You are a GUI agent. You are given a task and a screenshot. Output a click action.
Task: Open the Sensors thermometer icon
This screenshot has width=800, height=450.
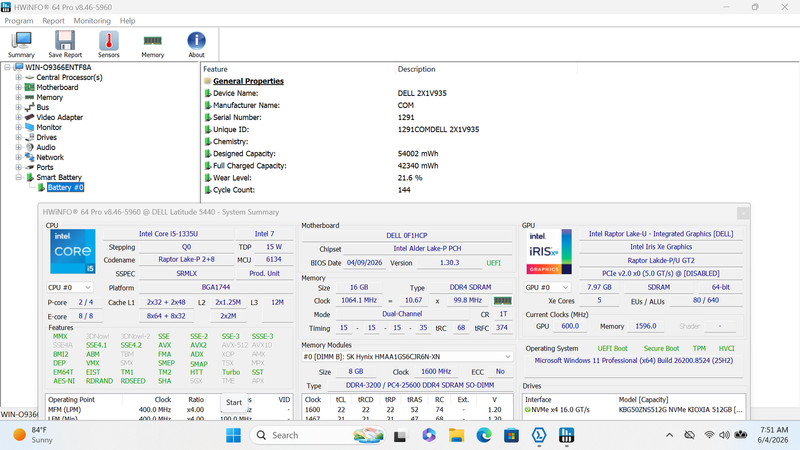pos(109,44)
